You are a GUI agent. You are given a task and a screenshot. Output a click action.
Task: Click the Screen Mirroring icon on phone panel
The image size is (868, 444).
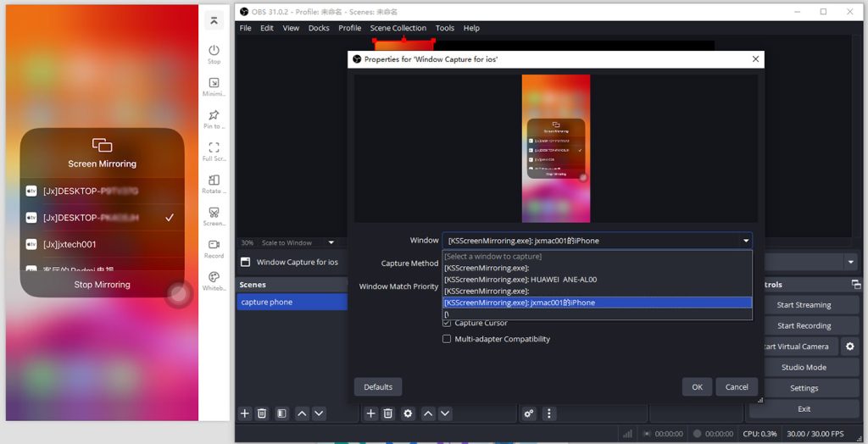[x=102, y=145]
